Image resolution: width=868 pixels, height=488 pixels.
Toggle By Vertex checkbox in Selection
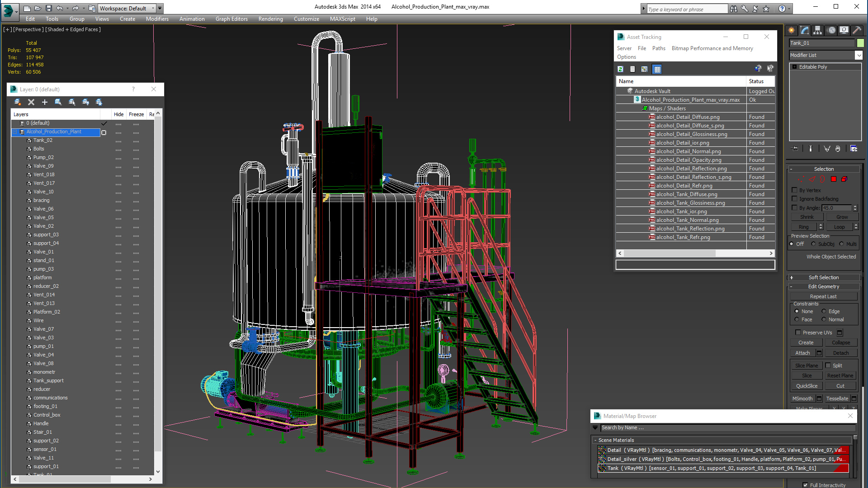tap(795, 190)
